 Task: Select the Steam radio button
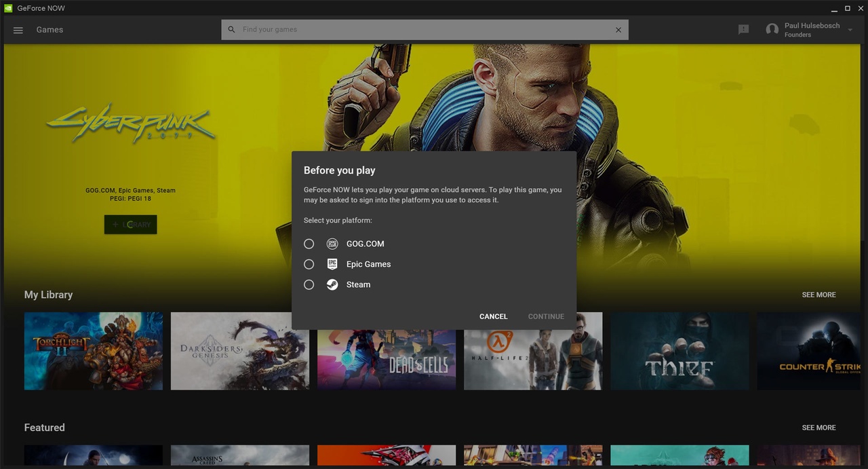coord(309,284)
